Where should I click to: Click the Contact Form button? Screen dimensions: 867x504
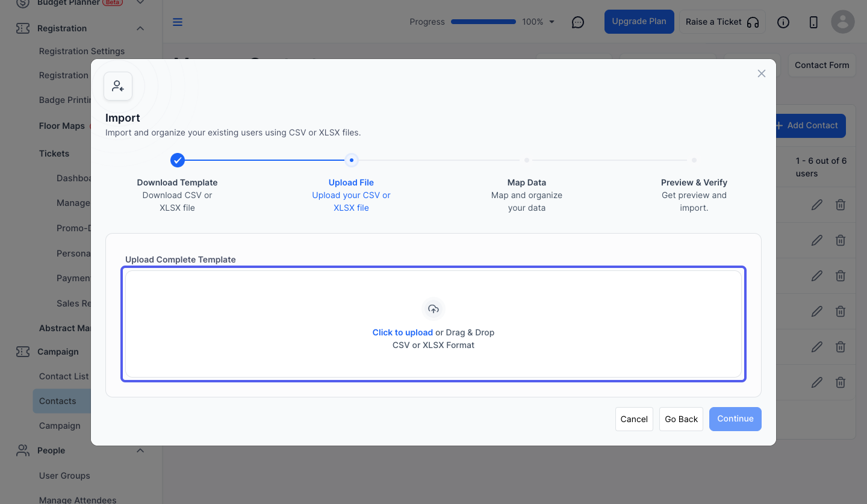point(822,65)
